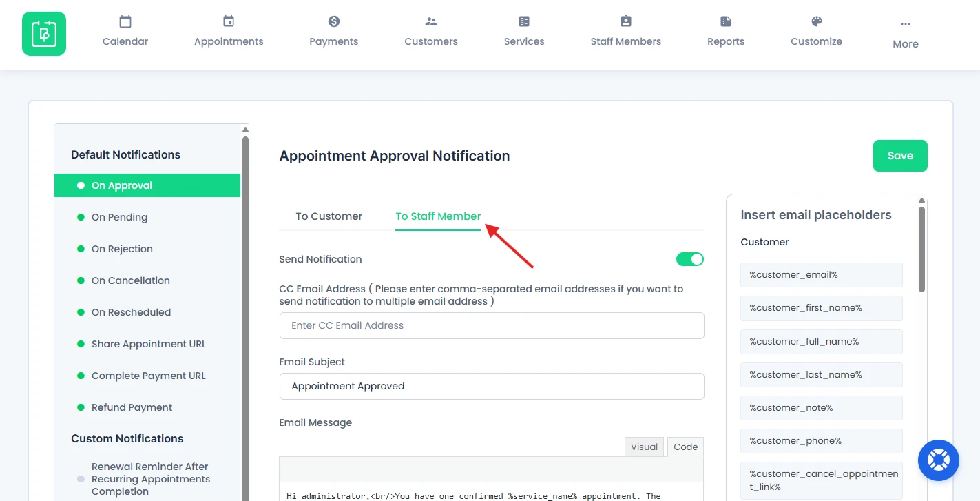Click inside the Email Message code area

[x=492, y=492]
